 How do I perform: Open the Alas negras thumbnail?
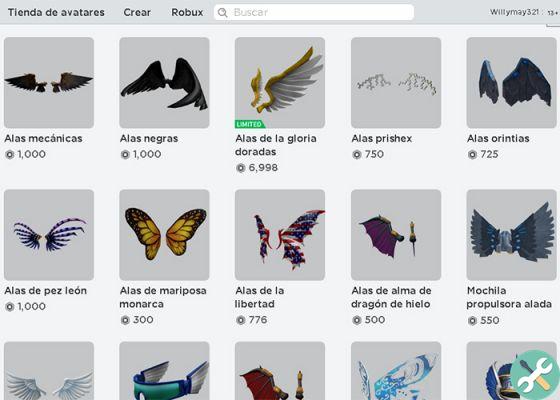(164, 82)
